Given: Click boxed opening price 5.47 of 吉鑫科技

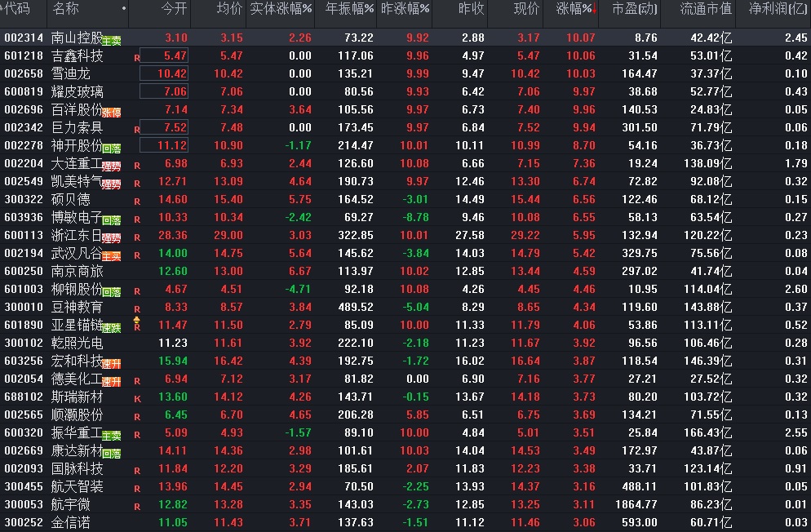Looking at the screenshot, I should pyautogui.click(x=164, y=55).
